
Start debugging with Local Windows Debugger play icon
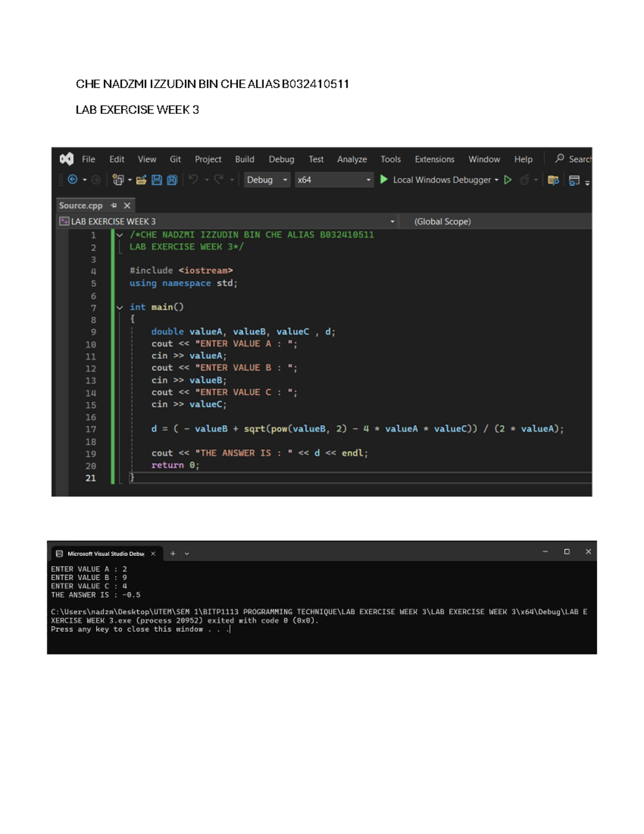point(383,180)
